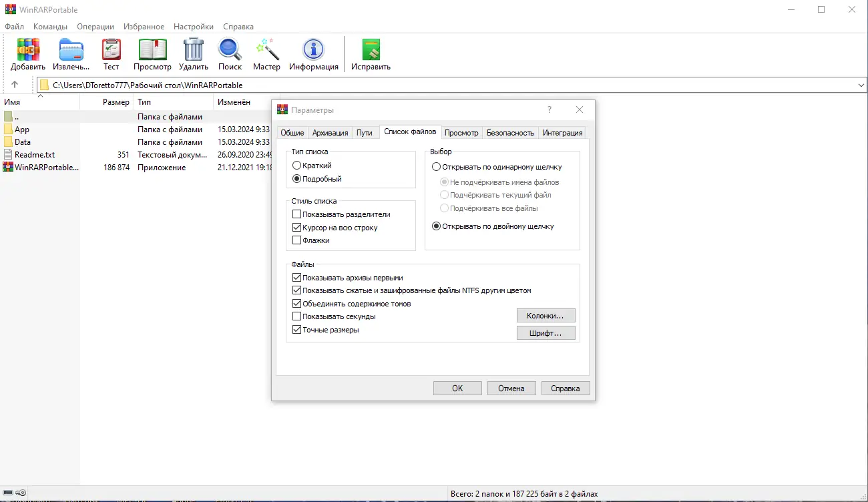868x502 pixels.
Task: Switch to the Интеграция tab
Action: point(563,133)
